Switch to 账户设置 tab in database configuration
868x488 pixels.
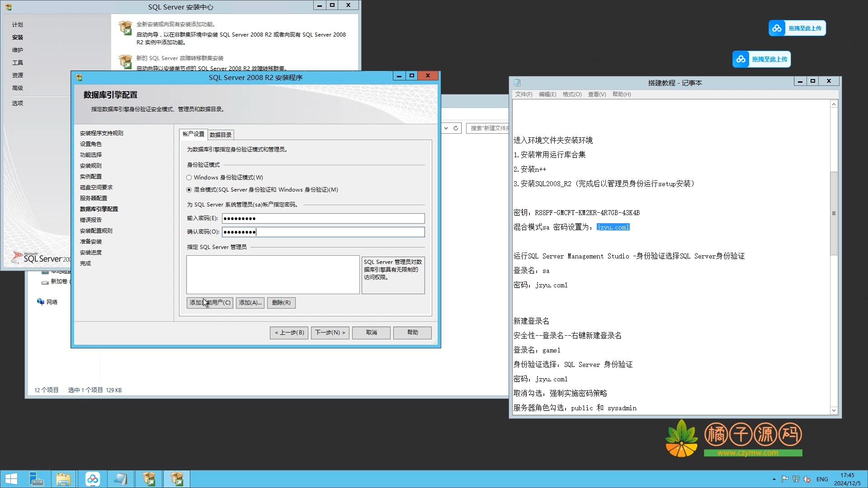(x=193, y=133)
